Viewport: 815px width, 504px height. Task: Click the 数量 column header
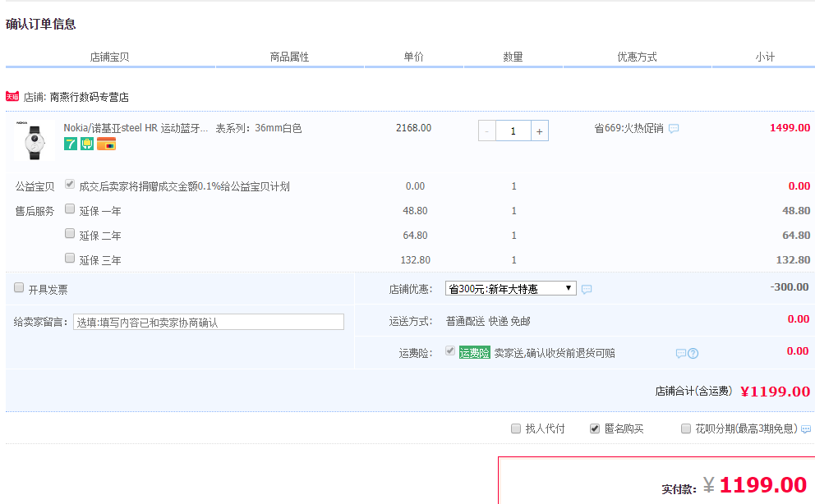click(x=513, y=57)
